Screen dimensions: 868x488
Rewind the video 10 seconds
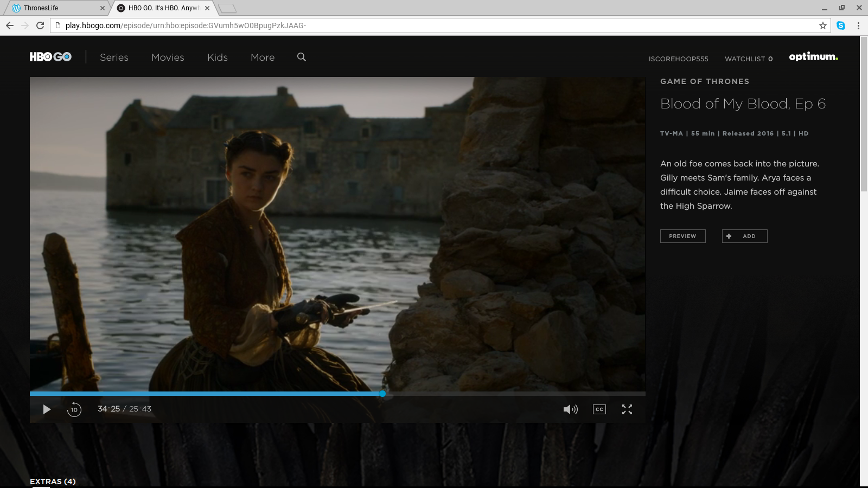[74, 409]
